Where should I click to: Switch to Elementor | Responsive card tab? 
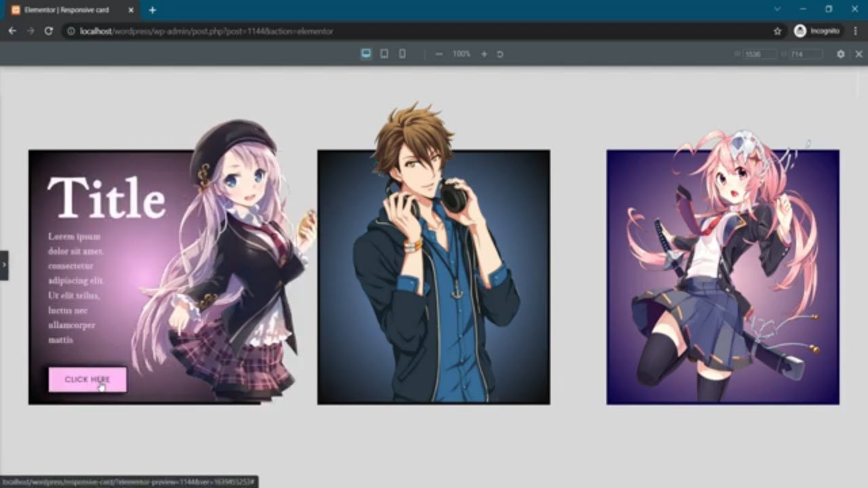(71, 10)
